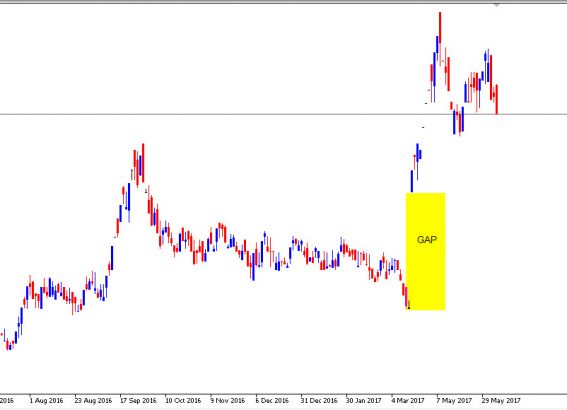Click the 4 Mar 2017 date label

408,401
